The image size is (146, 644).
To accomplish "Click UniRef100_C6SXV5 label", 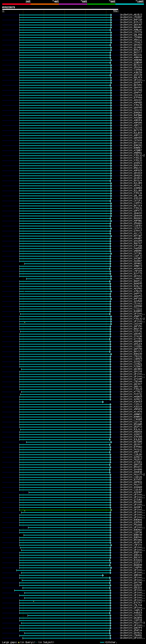I will click(x=131, y=324).
